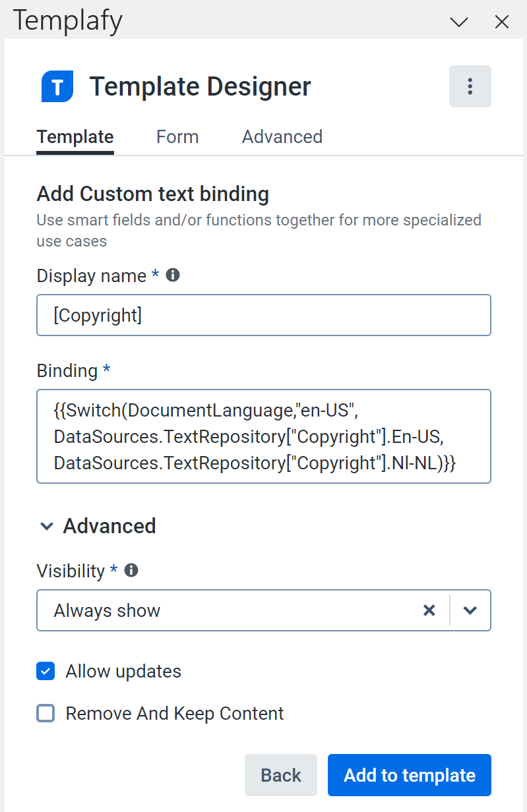Click inside the Display name field
527x812 pixels.
pos(264,315)
